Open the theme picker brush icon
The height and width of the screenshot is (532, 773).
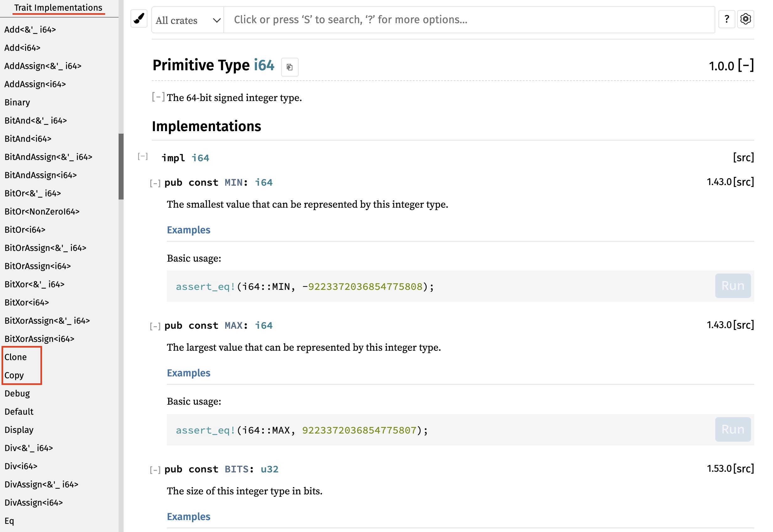tap(139, 19)
